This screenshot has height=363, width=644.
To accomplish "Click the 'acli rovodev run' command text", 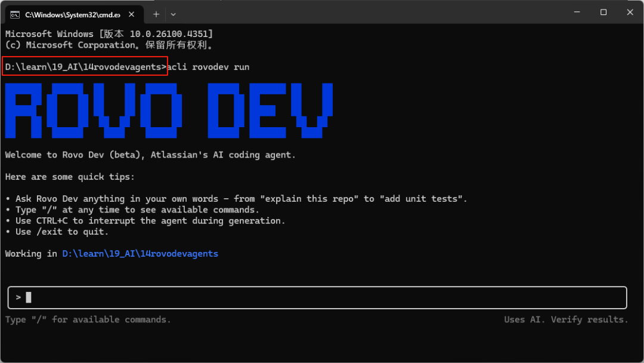I will click(209, 66).
